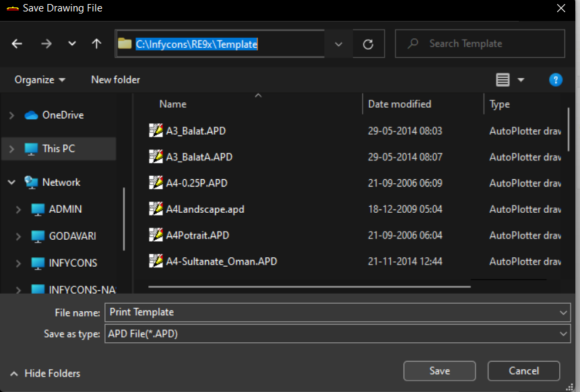
Task: Open the recent locations dropdown arrow
Action: click(72, 44)
